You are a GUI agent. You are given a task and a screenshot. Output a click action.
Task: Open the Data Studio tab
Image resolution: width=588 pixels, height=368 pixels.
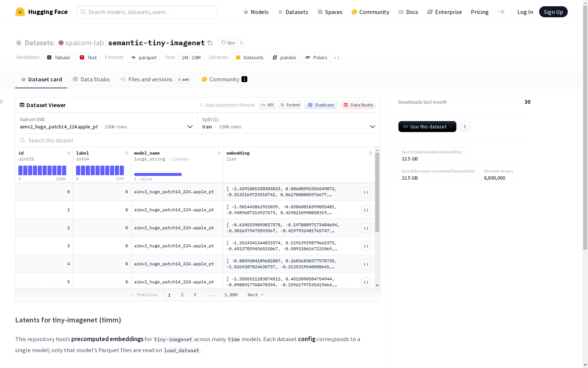[x=92, y=79]
